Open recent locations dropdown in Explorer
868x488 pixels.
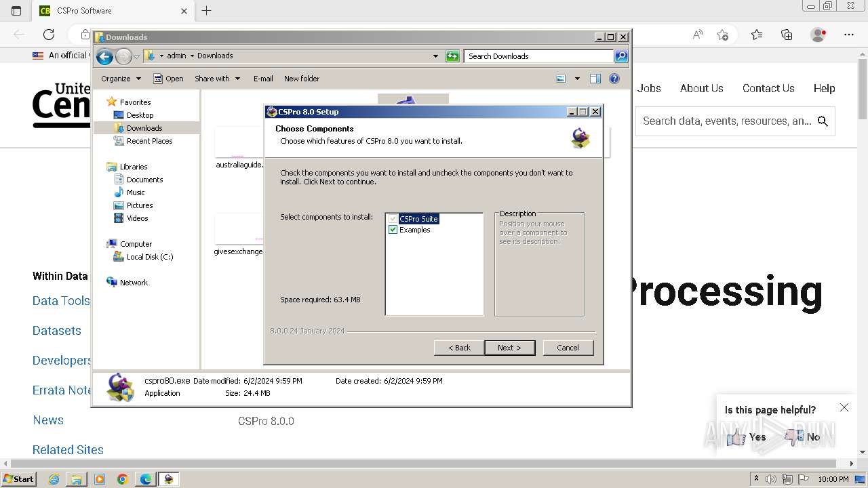click(136, 56)
